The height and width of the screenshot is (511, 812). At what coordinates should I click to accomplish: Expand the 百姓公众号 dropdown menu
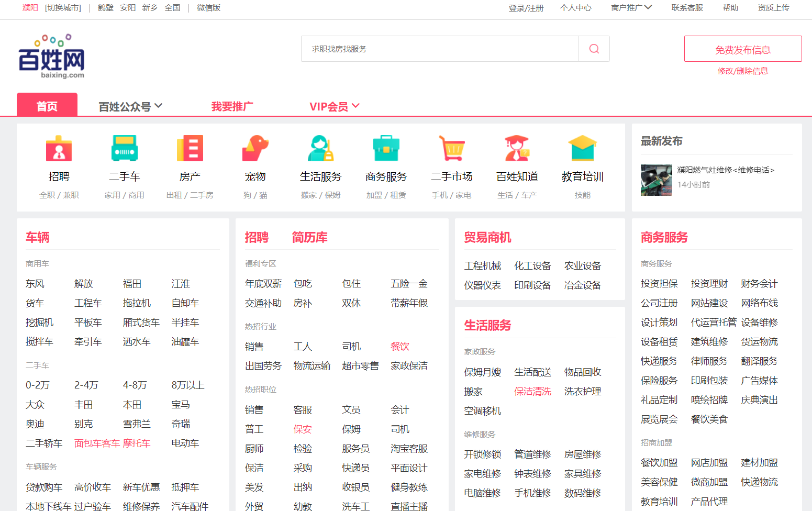130,106
